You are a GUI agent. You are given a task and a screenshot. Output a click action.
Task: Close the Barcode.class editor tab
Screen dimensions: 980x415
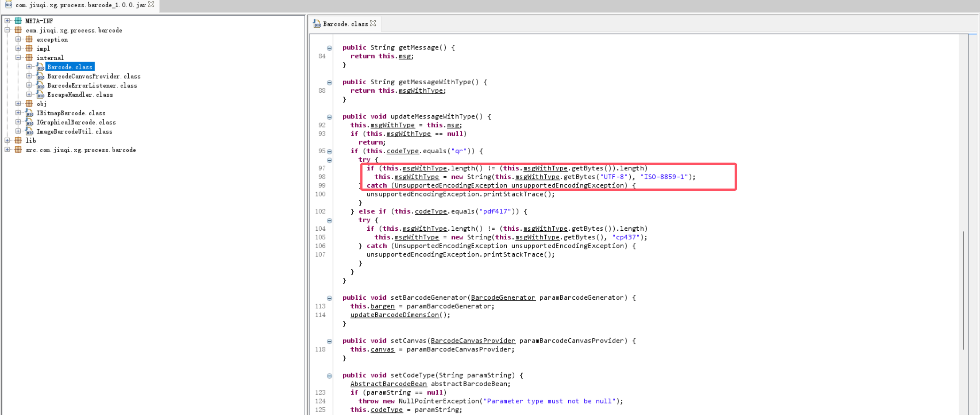[x=373, y=23]
